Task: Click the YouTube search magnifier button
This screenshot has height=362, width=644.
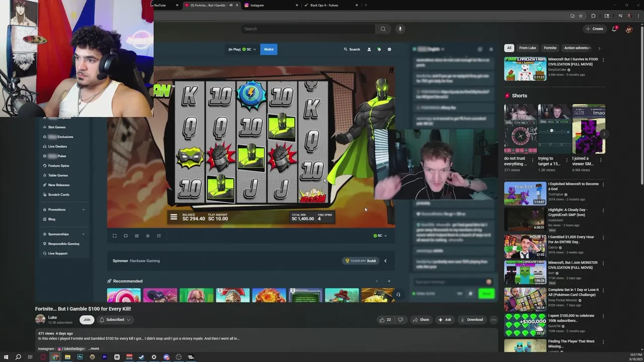Action: coord(383,29)
